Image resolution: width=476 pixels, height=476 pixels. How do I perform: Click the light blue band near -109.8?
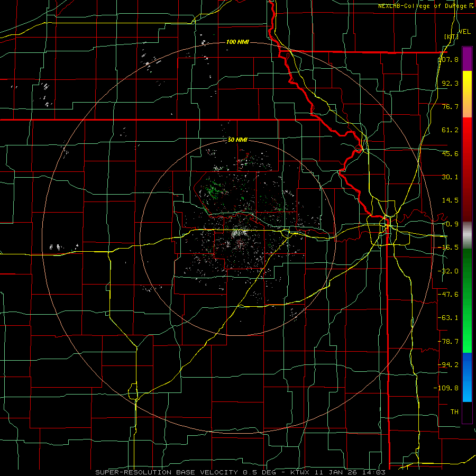[x=467, y=389]
